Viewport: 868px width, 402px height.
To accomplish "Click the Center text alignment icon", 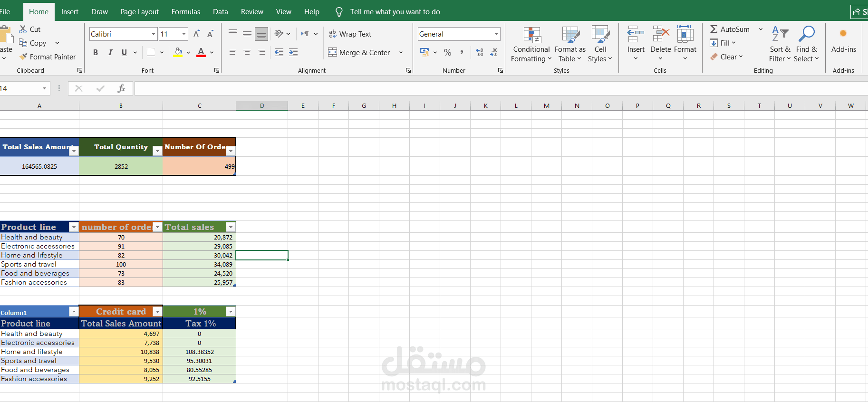I will (247, 52).
